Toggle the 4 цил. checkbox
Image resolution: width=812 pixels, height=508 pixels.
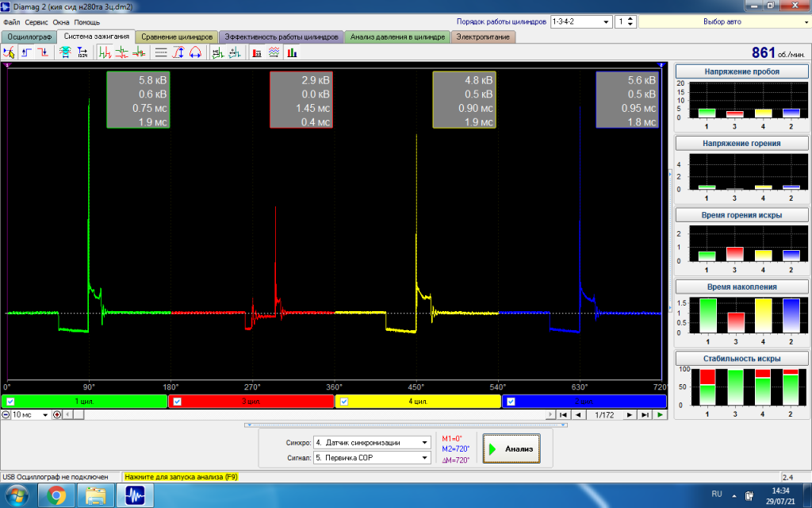tap(344, 401)
